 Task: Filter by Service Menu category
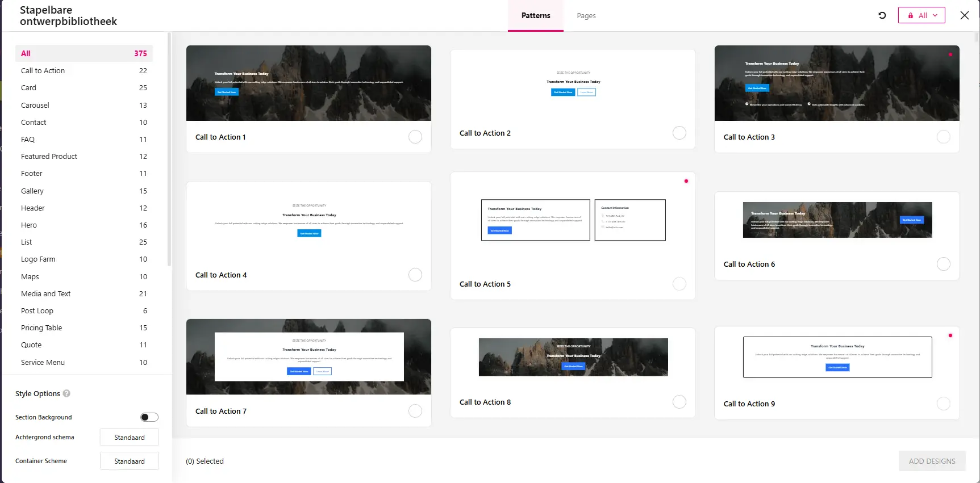(x=84, y=362)
